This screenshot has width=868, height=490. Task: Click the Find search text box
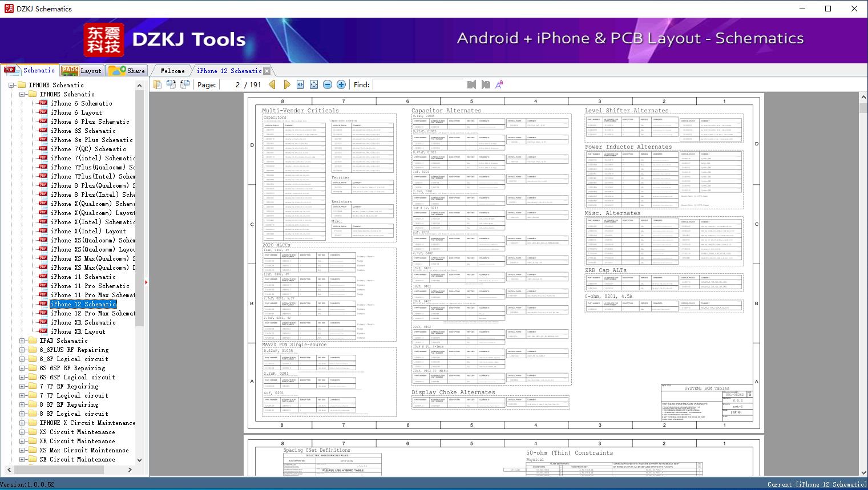pyautogui.click(x=418, y=84)
